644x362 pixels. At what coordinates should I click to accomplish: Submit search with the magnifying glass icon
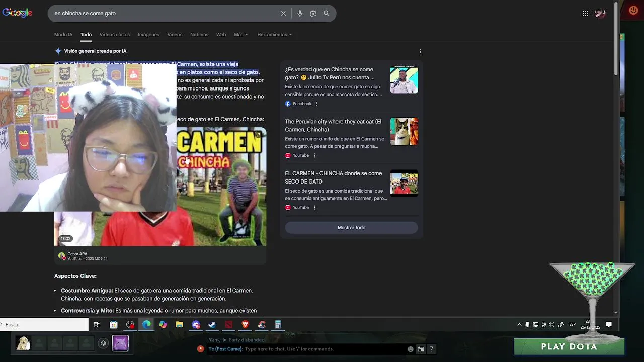pyautogui.click(x=327, y=14)
